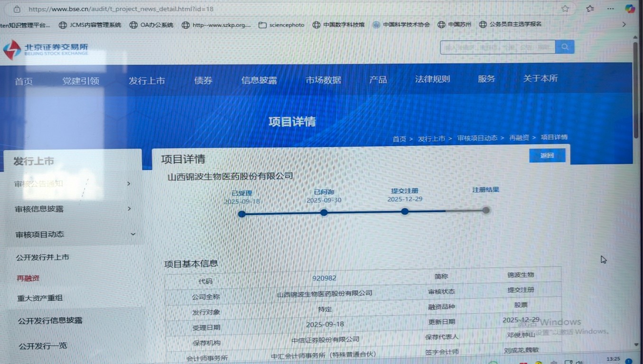Click the taskbar clock showing 13:25
643x364 pixels.
coord(613,359)
